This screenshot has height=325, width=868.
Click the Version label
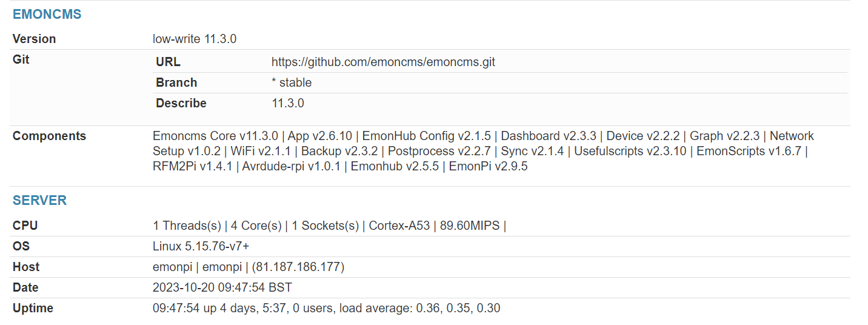pyautogui.click(x=34, y=39)
